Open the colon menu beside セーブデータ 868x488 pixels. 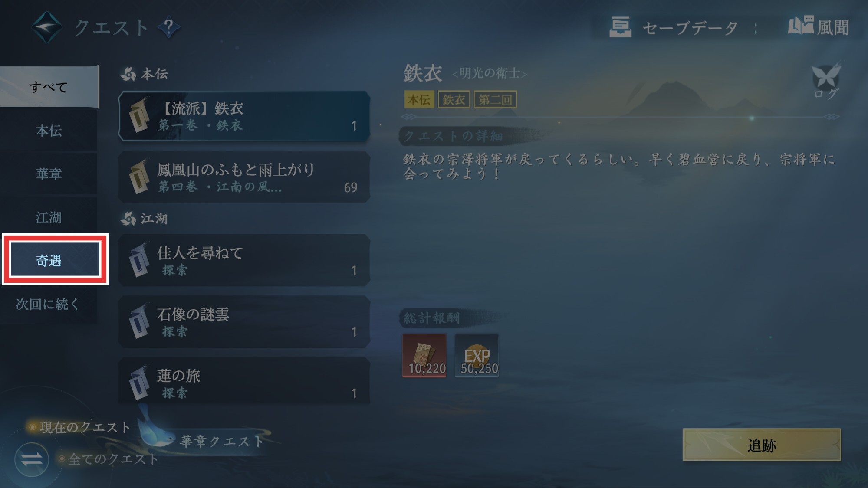click(x=756, y=28)
